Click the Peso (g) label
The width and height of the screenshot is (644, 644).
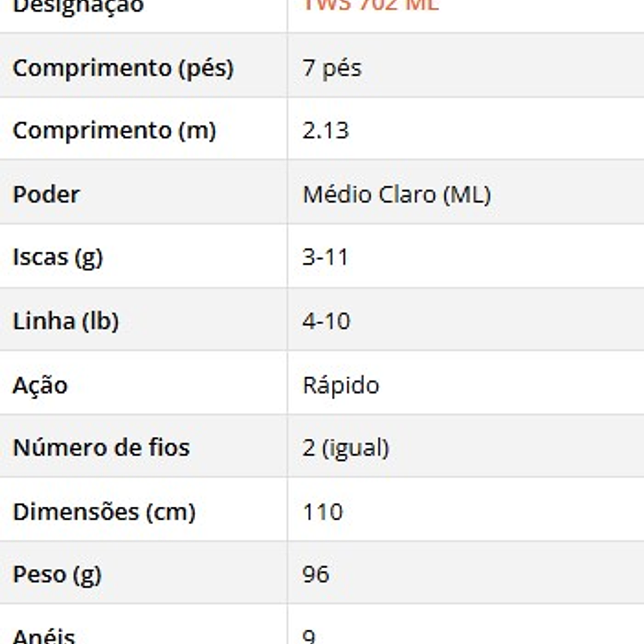click(x=57, y=574)
